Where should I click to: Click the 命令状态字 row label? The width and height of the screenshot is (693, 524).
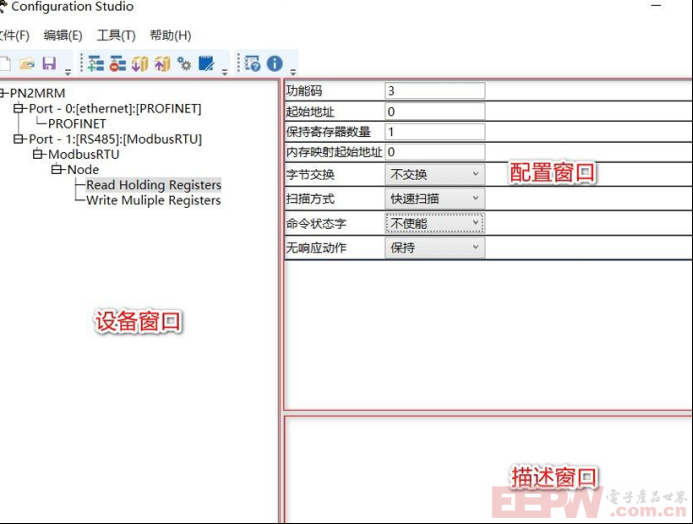[316, 224]
